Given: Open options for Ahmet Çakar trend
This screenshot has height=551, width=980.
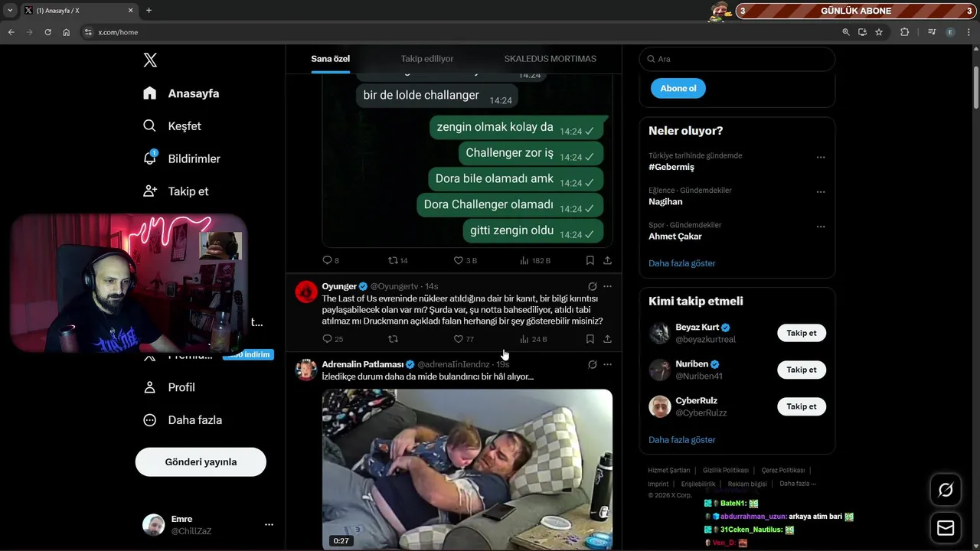Looking at the screenshot, I should click(821, 227).
